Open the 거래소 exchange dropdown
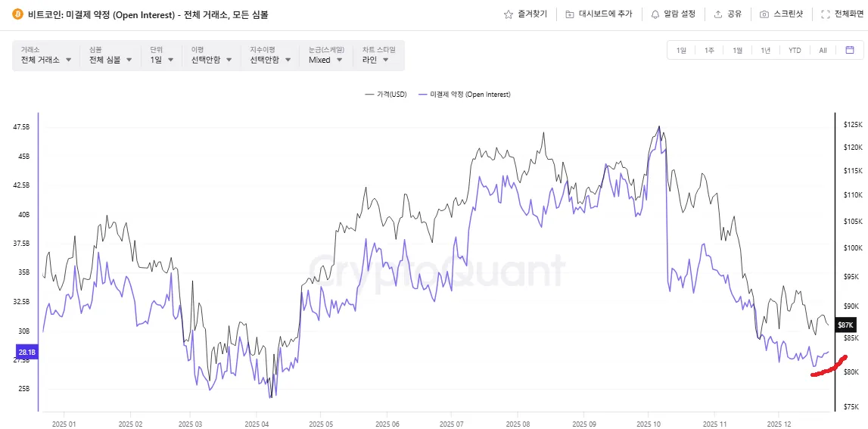868x429 pixels. pos(46,59)
